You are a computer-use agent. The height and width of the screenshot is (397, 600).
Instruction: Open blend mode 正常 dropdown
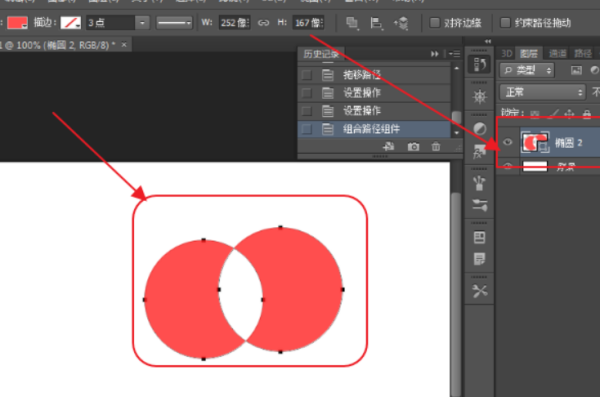(542, 92)
